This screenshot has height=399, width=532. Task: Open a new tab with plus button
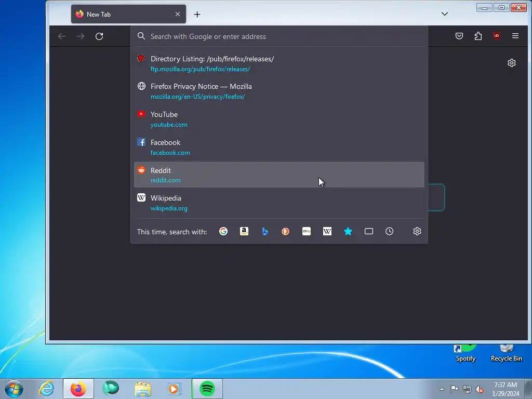click(197, 14)
